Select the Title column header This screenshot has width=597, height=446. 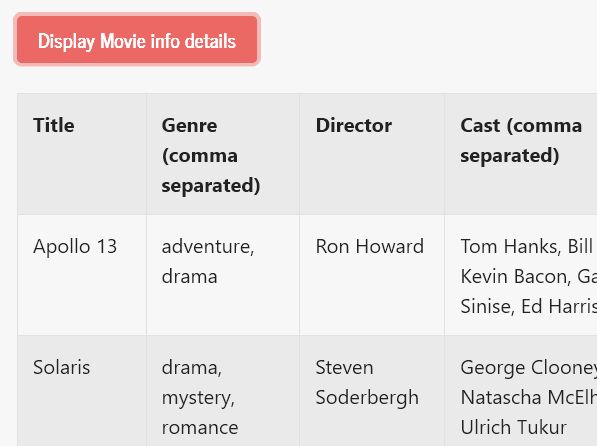(x=82, y=154)
